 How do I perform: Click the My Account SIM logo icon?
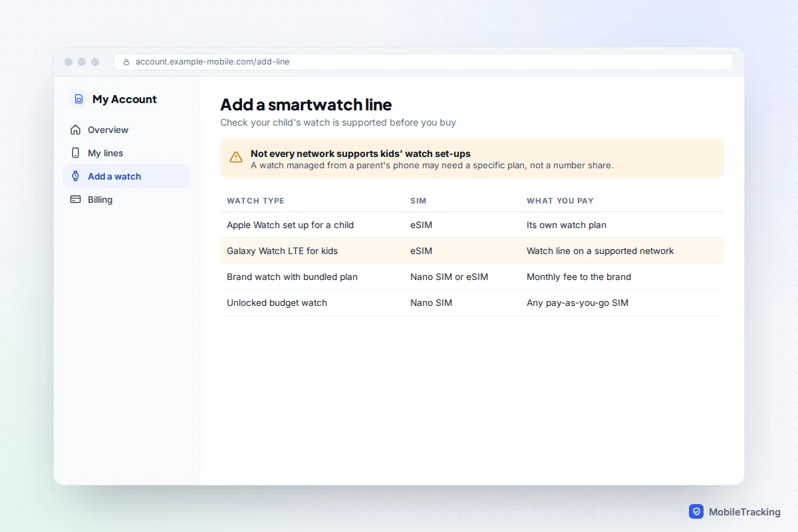(78, 99)
